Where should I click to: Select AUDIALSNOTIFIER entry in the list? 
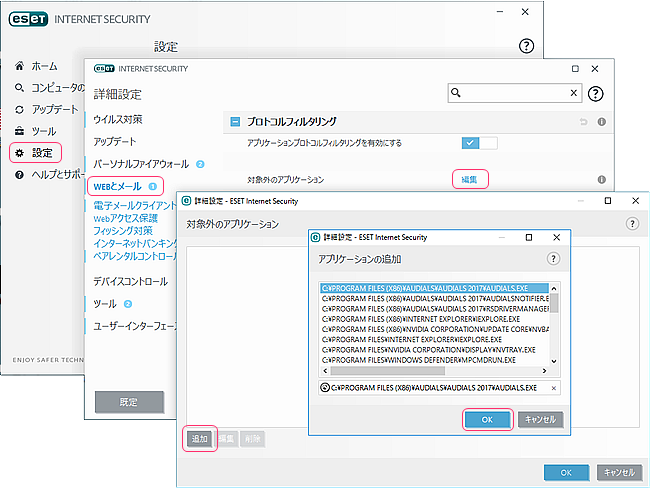435,299
